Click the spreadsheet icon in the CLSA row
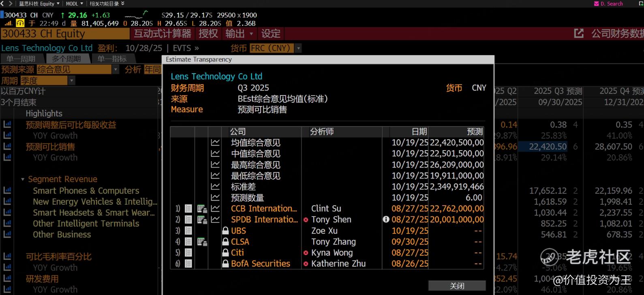Screen dimensions: 644x295 point(202,242)
